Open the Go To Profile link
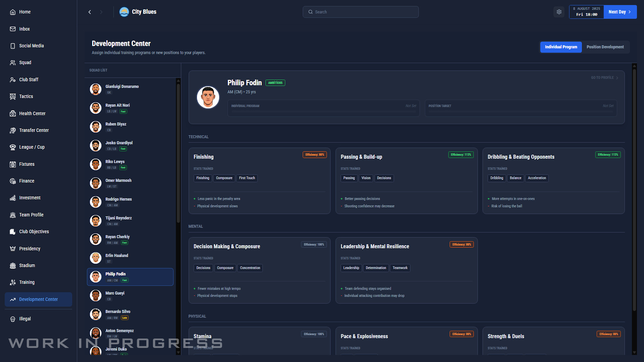The width and height of the screenshot is (644, 362). tap(604, 78)
